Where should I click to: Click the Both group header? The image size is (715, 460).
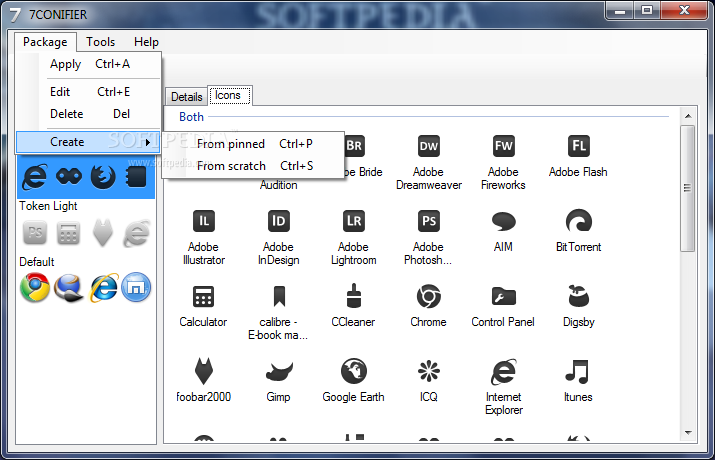tap(192, 117)
